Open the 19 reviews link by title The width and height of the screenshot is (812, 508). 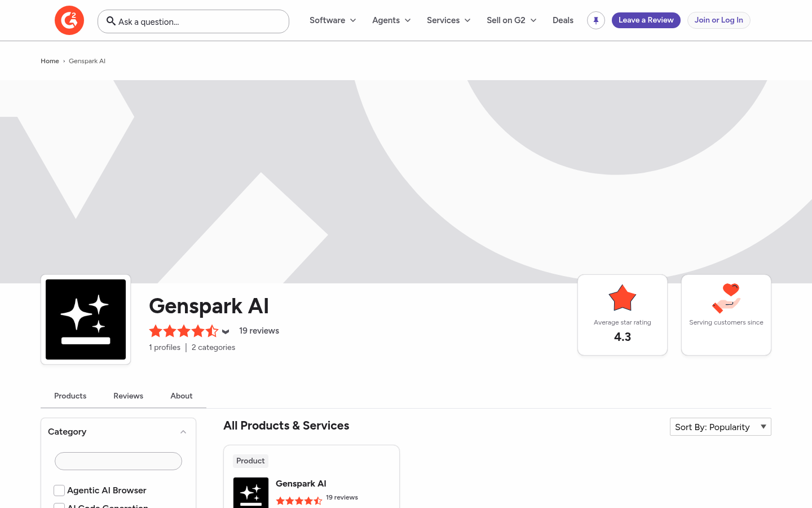[259, 331]
